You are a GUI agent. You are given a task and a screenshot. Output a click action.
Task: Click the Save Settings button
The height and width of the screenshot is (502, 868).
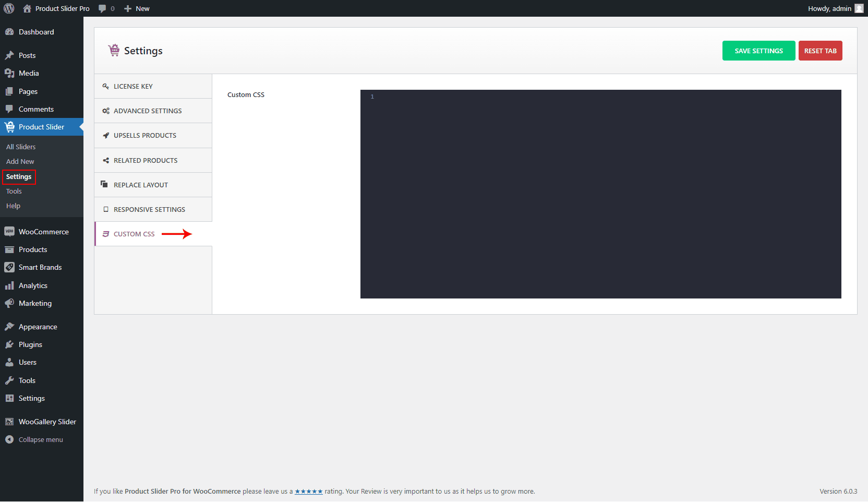point(758,51)
